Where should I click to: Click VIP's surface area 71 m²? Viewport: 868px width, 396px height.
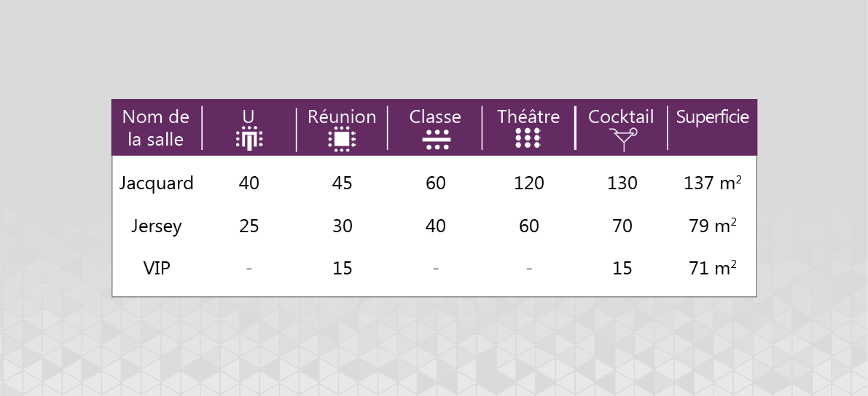[x=712, y=269]
